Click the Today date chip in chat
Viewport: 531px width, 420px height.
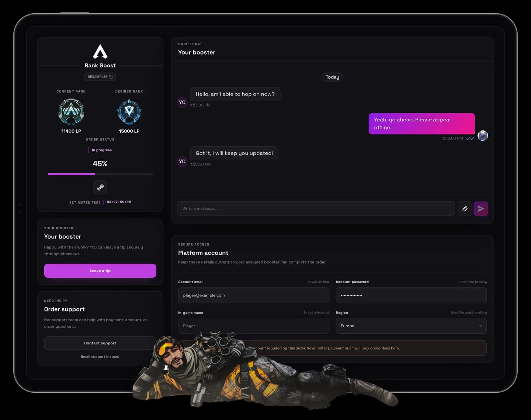point(332,77)
